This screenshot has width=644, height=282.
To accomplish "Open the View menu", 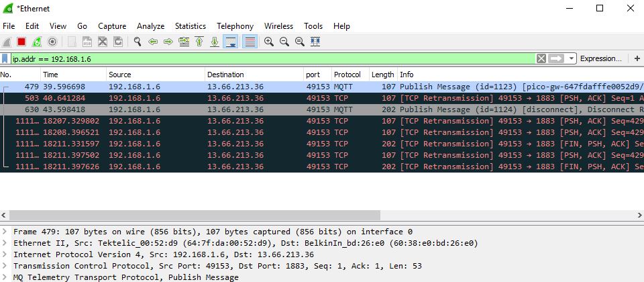I will 58,26.
